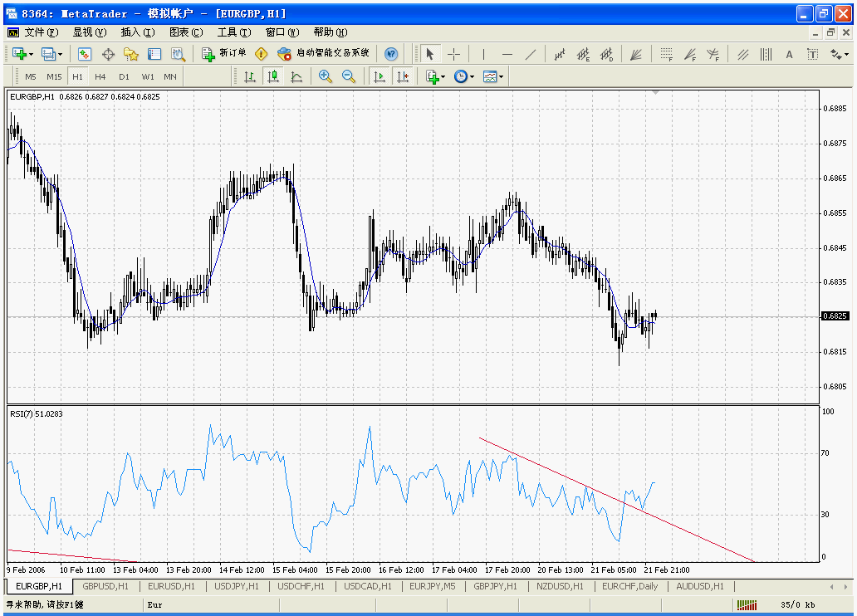857x616 pixels.
Task: Select the H4 timeframe
Action: [x=100, y=76]
